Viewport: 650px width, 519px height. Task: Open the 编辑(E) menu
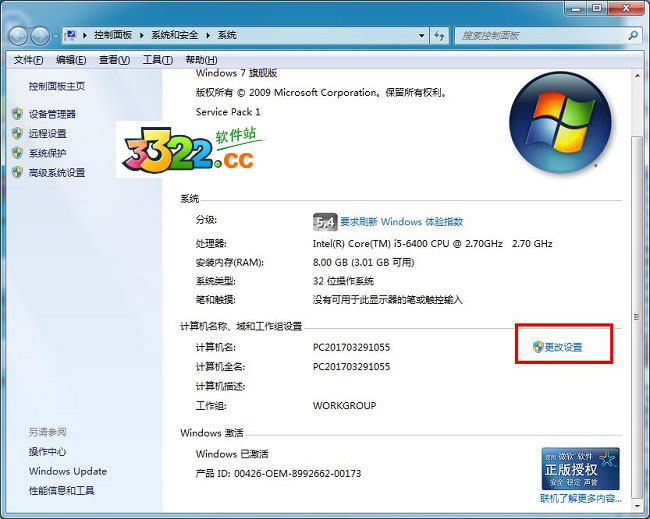[x=71, y=60]
